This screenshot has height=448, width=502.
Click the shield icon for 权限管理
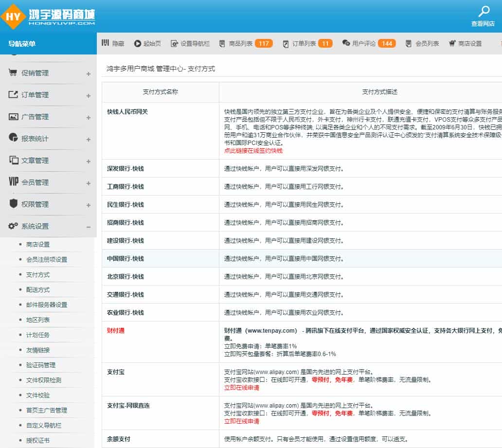pyautogui.click(x=14, y=203)
